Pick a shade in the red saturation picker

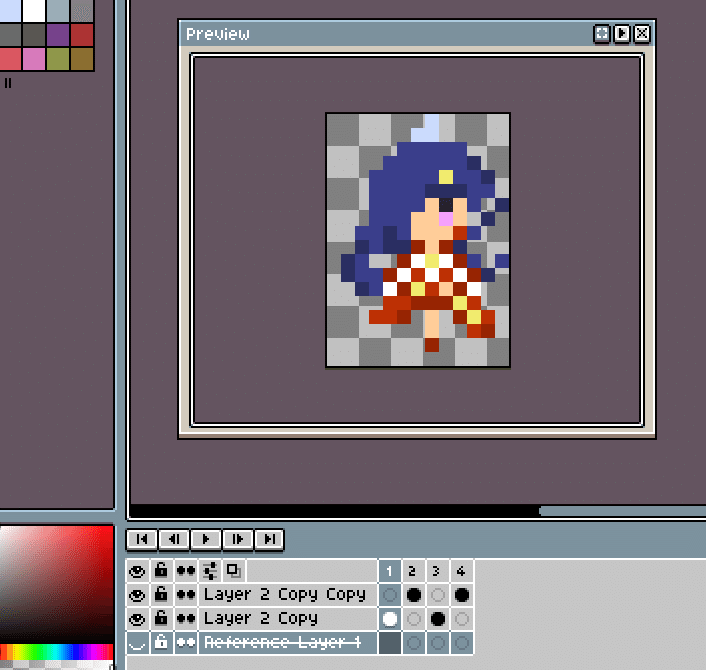[56, 584]
